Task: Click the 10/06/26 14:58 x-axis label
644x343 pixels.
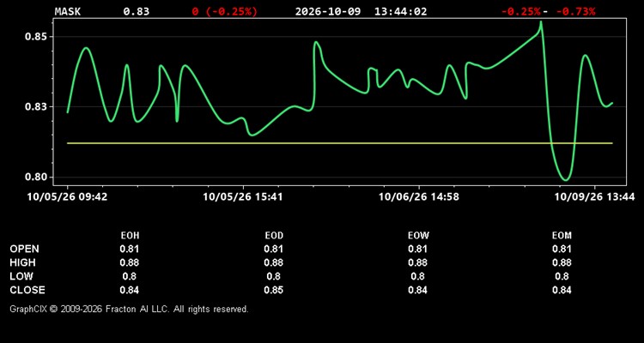Action: click(418, 197)
